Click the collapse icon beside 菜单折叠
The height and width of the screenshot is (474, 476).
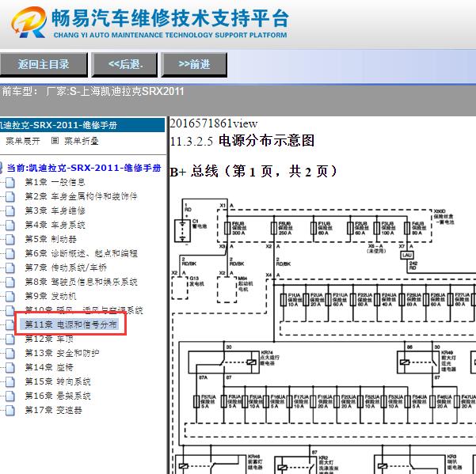click(x=55, y=140)
